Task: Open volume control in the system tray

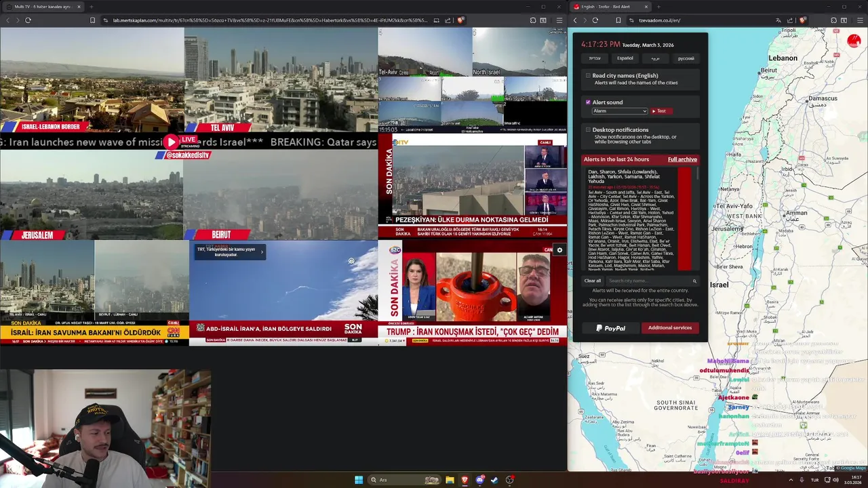Action: (x=835, y=480)
